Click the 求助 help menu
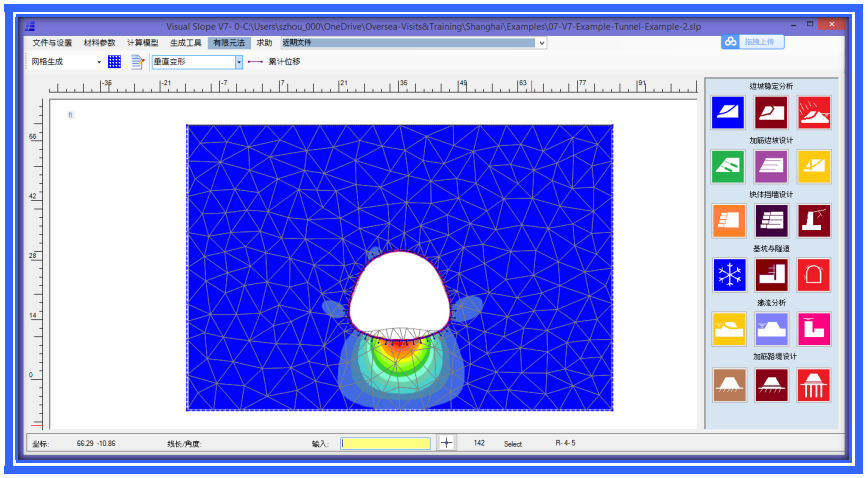The height and width of the screenshot is (478, 868). point(264,43)
